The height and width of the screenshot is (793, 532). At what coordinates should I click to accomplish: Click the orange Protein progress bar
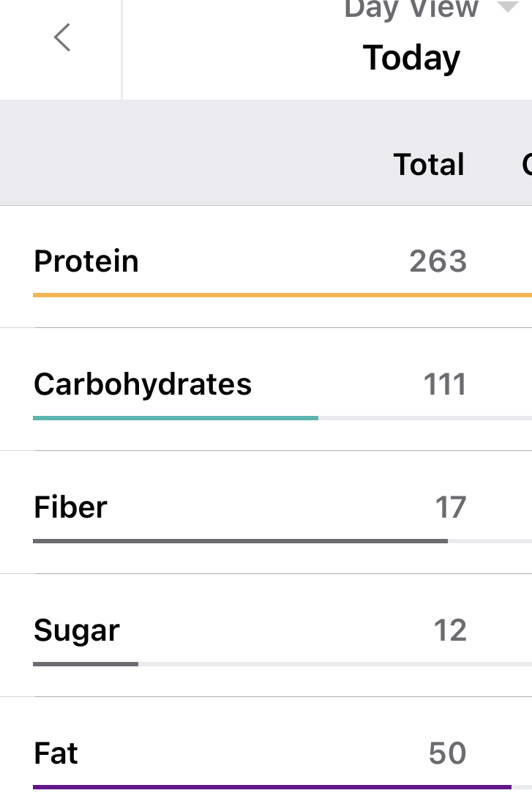click(282, 295)
